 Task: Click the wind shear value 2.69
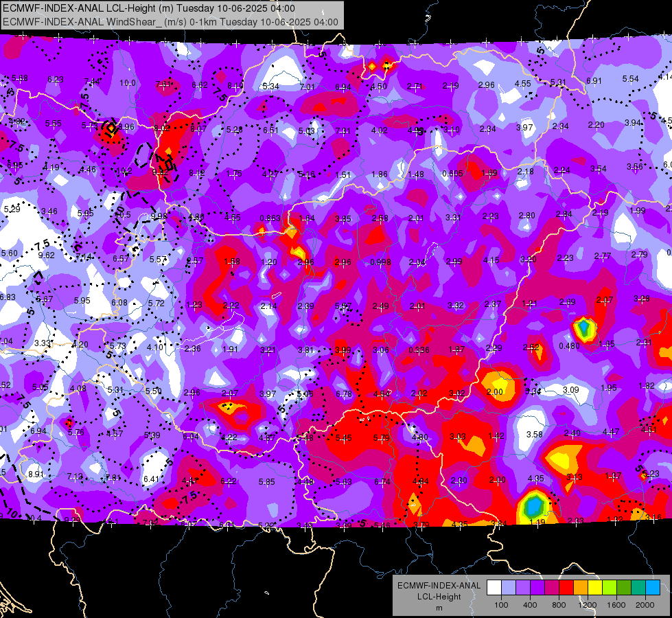pyautogui.click(x=567, y=302)
